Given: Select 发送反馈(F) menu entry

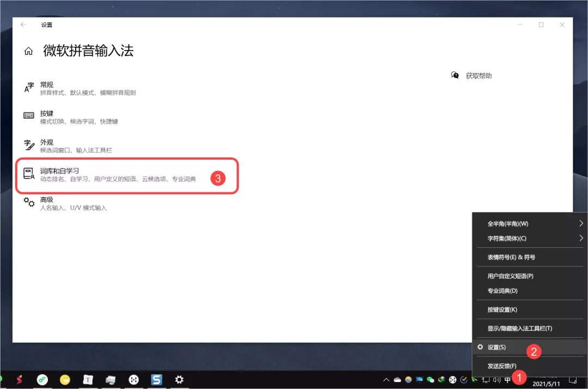Looking at the screenshot, I should [530, 366].
